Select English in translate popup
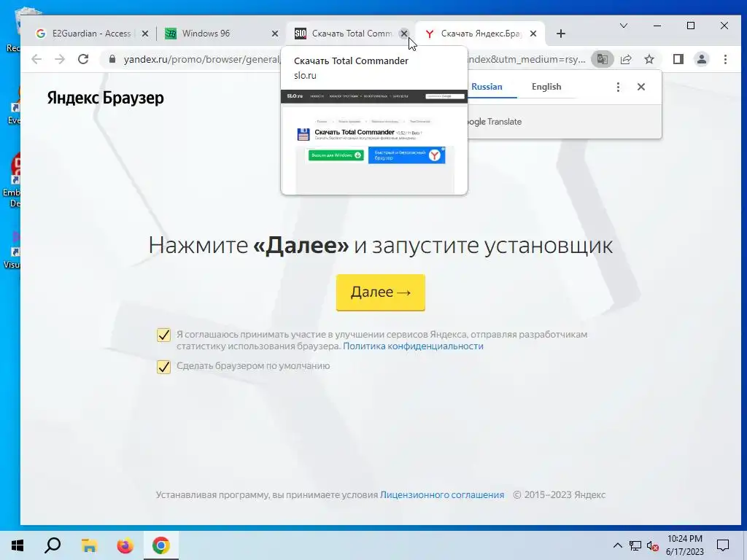Viewport: 747px width, 560px height. click(x=546, y=87)
